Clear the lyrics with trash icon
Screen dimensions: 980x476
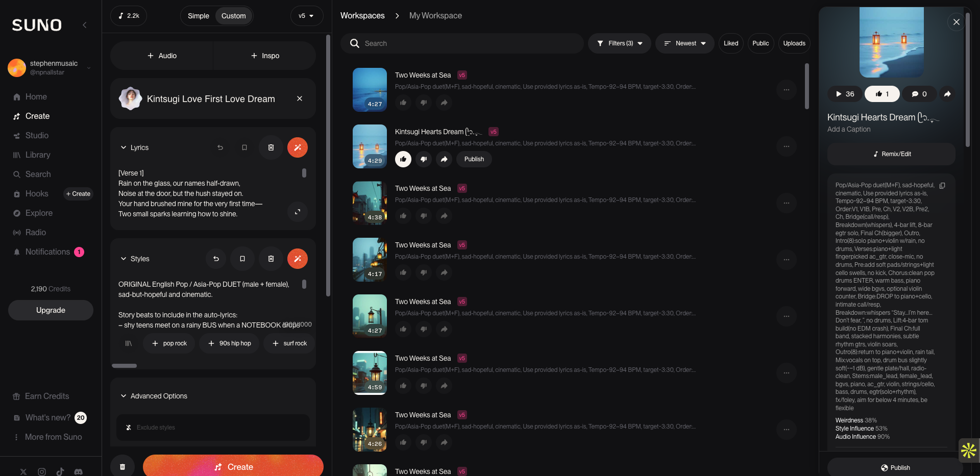271,147
